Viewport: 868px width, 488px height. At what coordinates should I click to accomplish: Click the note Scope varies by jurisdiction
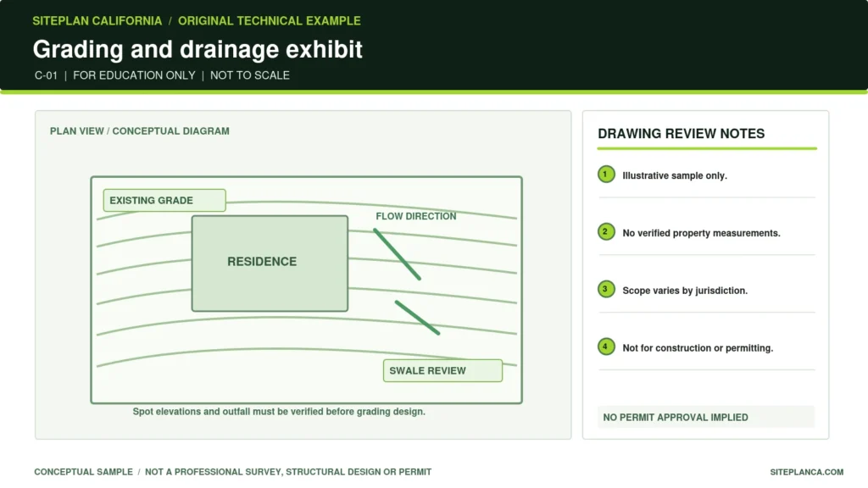[x=685, y=291]
